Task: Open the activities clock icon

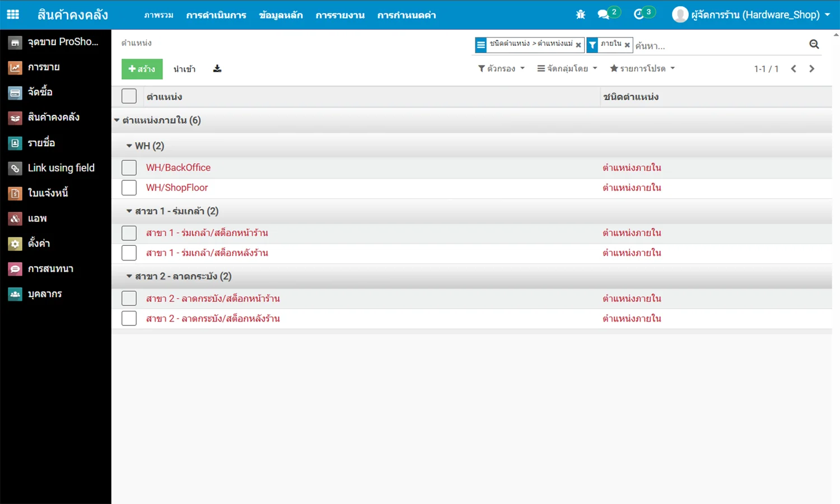Action: pos(638,15)
